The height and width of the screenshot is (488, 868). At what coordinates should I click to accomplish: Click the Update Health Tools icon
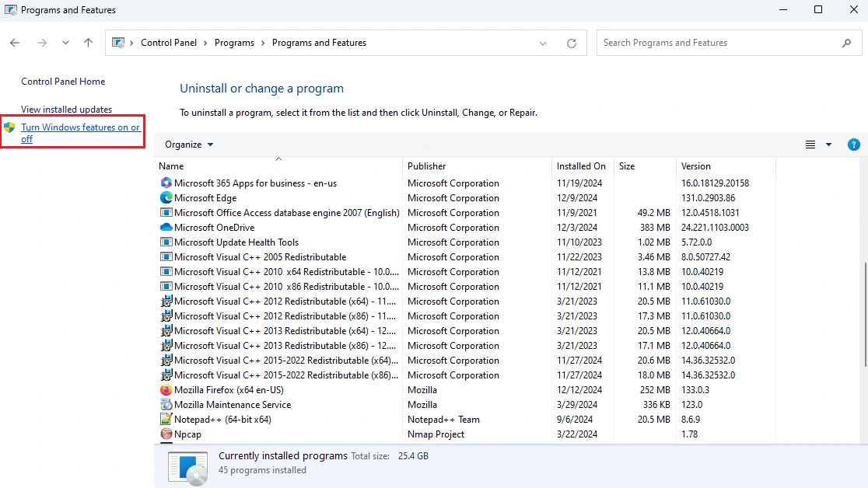click(166, 242)
